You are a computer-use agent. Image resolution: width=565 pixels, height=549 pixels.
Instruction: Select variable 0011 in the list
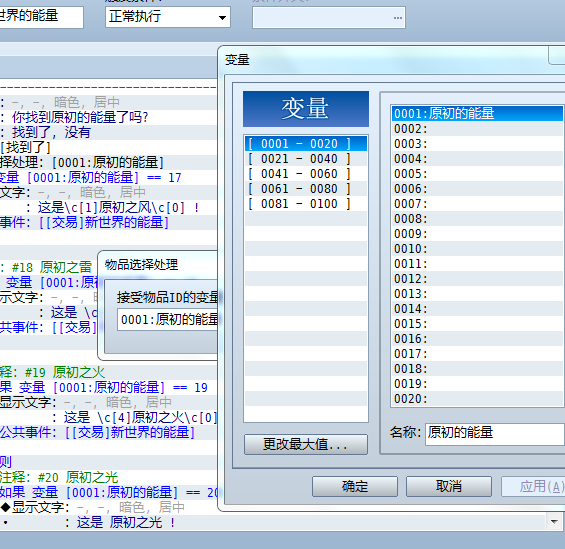pos(477,264)
